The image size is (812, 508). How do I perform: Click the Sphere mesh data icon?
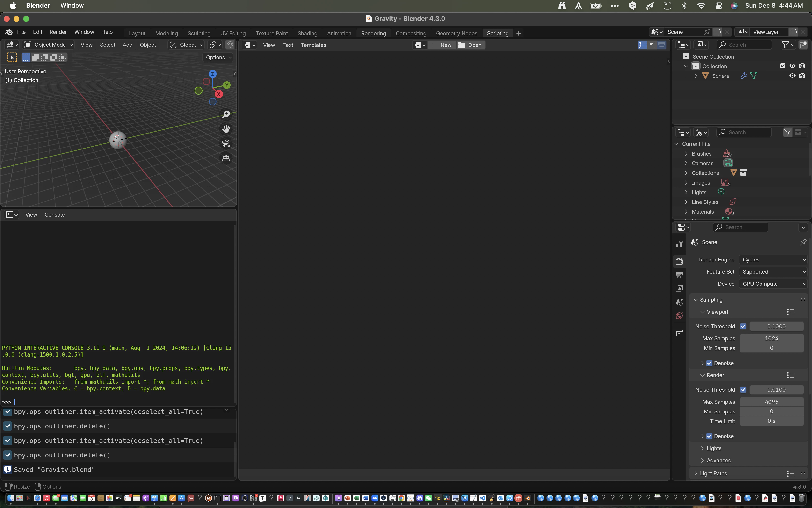754,76
